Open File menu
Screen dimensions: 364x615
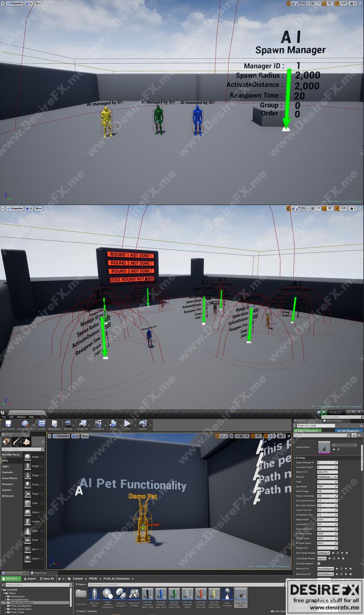pos(4,416)
